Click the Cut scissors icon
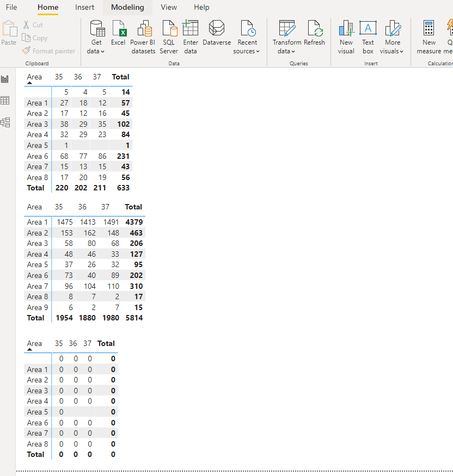This screenshot has width=453, height=476. (26, 24)
